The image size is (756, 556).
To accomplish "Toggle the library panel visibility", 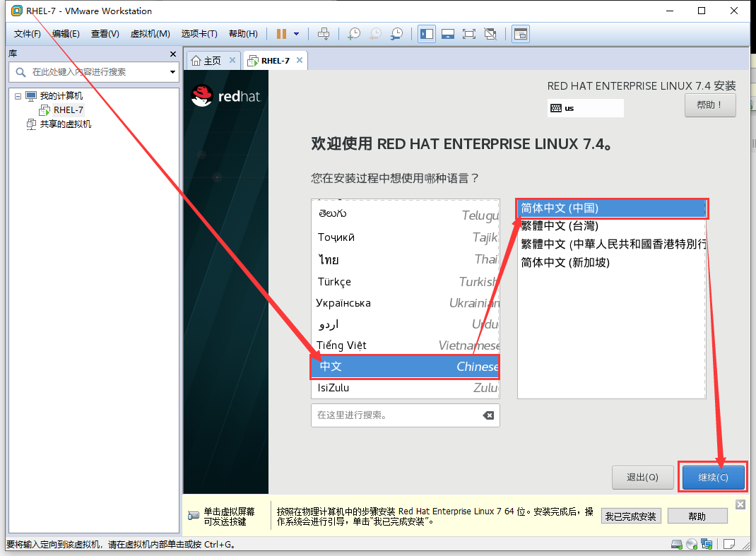I will click(426, 33).
